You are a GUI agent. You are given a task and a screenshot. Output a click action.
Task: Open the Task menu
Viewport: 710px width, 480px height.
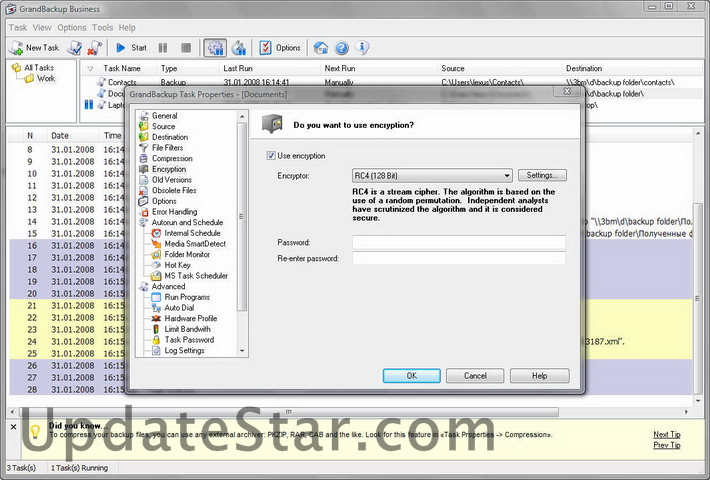pos(18,28)
